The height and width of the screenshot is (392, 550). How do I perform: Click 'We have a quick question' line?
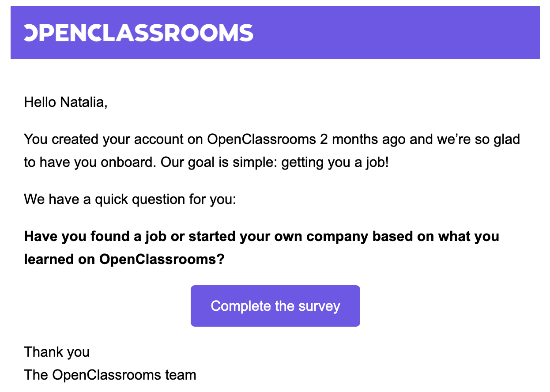click(x=130, y=199)
